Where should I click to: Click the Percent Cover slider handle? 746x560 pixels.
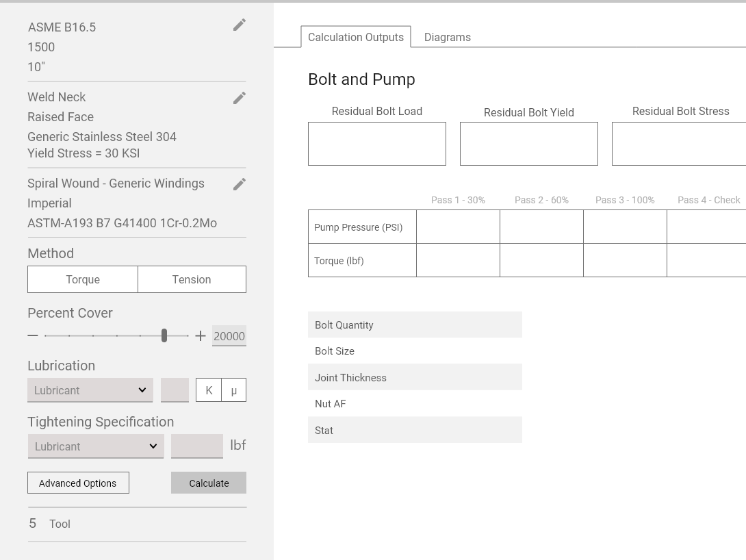point(164,335)
